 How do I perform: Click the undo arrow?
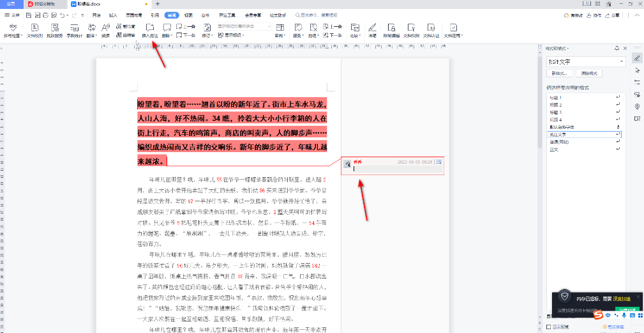(x=62, y=15)
